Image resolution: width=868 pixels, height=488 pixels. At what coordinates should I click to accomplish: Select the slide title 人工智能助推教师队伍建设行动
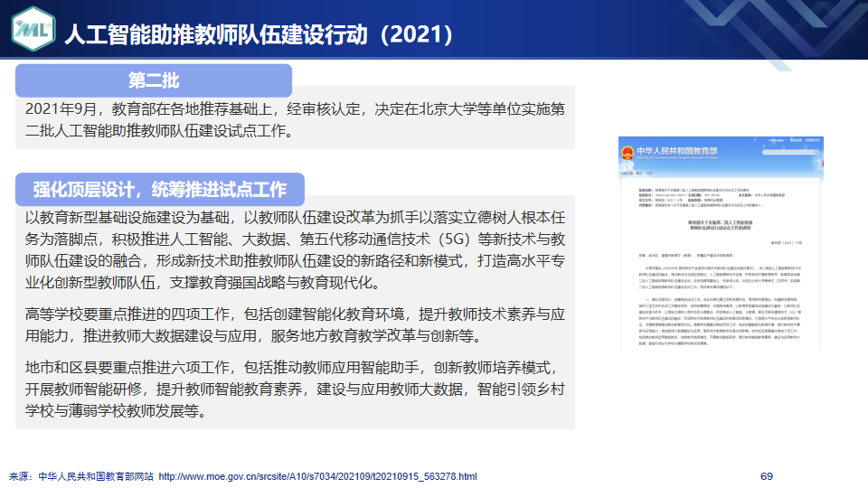pos(217,34)
